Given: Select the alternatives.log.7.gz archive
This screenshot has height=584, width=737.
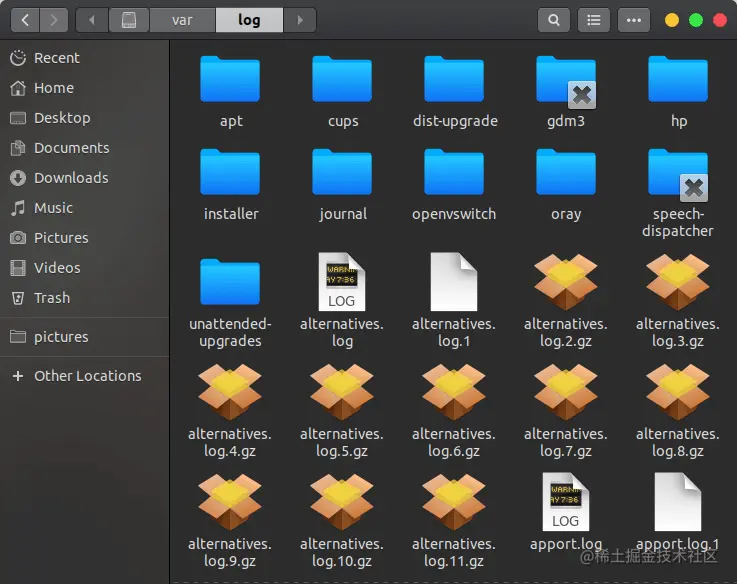Looking at the screenshot, I should [566, 411].
